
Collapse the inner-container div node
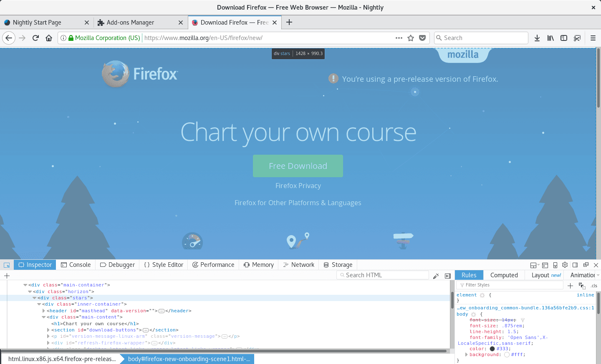[x=39, y=304]
